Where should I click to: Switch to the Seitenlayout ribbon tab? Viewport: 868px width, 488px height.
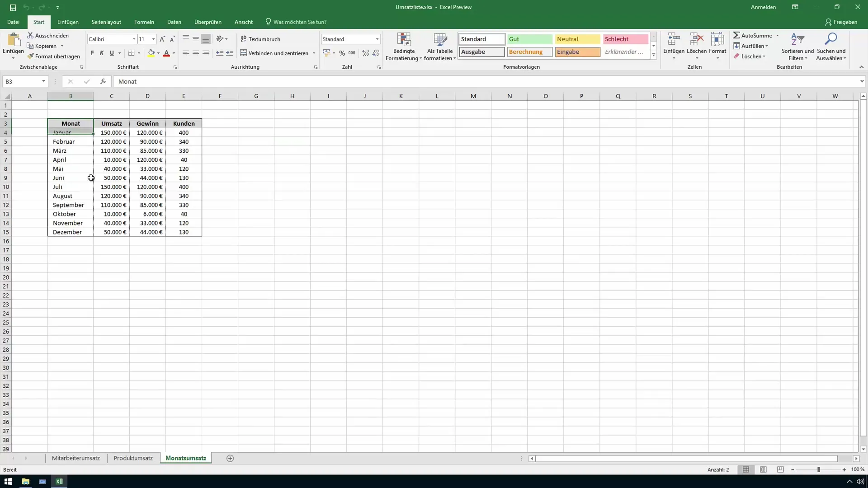pyautogui.click(x=106, y=22)
